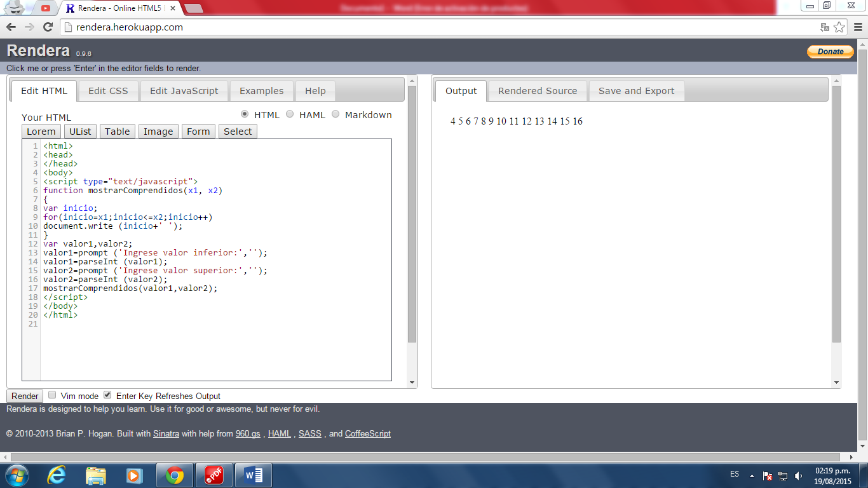Open Action Center flag icon

click(x=768, y=475)
